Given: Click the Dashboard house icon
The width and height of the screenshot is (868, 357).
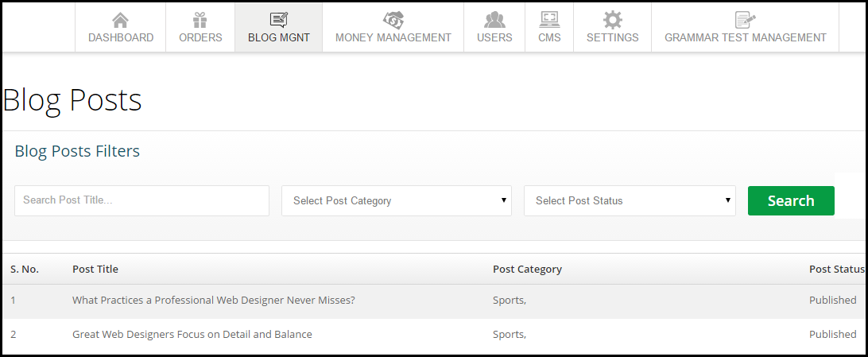Looking at the screenshot, I should [120, 21].
